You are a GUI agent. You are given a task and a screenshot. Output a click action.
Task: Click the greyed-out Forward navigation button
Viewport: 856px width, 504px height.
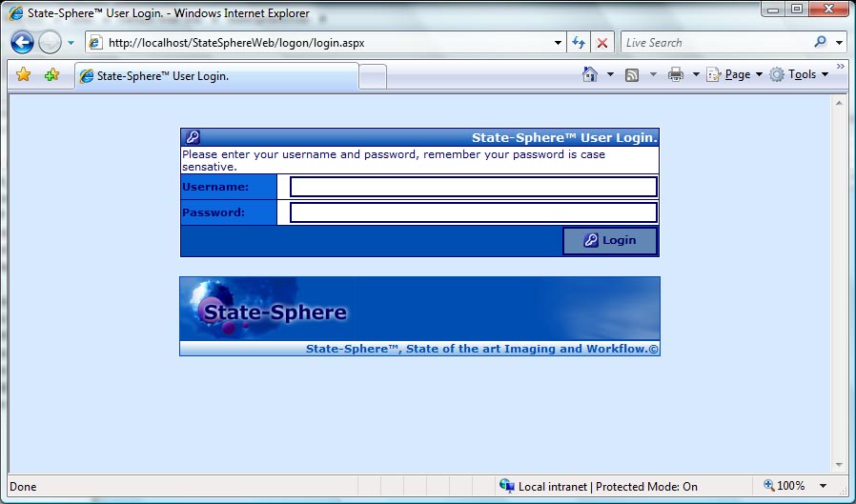point(51,43)
